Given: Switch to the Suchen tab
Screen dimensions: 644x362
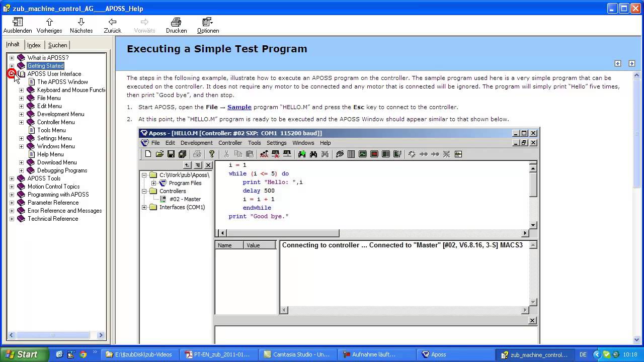Looking at the screenshot, I should pyautogui.click(x=57, y=45).
